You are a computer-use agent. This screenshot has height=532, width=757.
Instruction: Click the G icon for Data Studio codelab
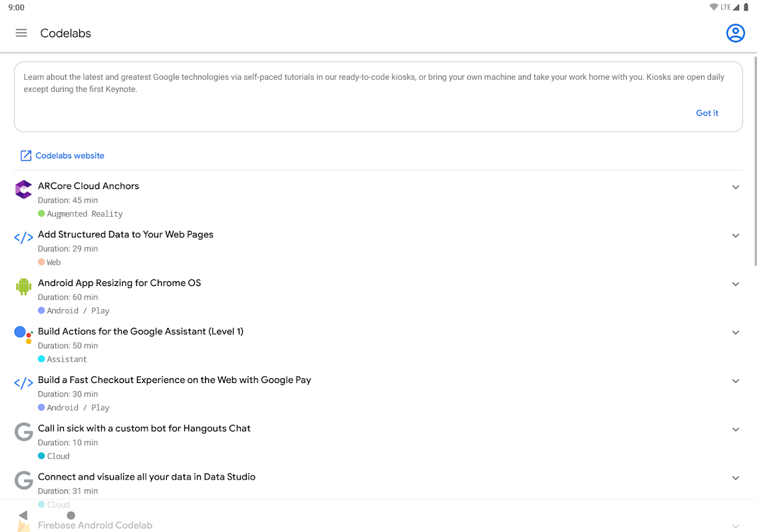click(23, 480)
